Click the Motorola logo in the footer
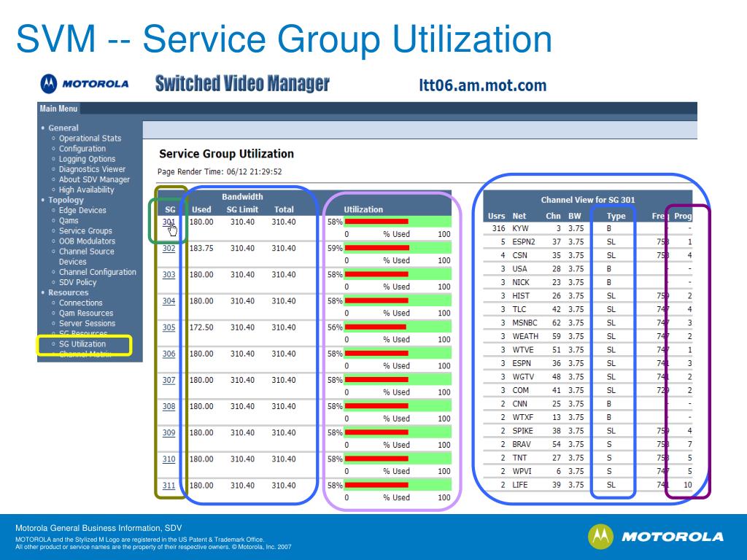Viewport: 747px width, 560px height. (656, 537)
